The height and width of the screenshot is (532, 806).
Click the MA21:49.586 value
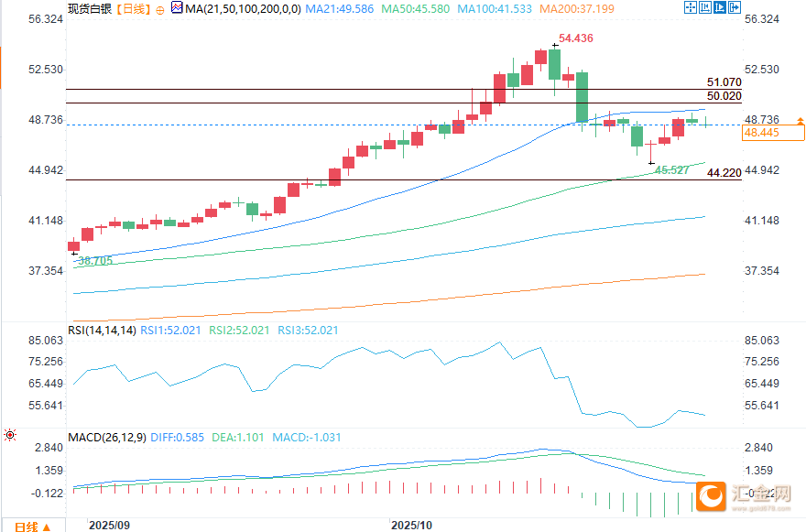click(x=339, y=9)
